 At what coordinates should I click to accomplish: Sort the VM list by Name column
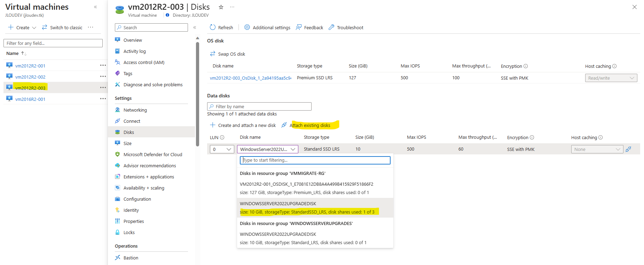point(16,53)
